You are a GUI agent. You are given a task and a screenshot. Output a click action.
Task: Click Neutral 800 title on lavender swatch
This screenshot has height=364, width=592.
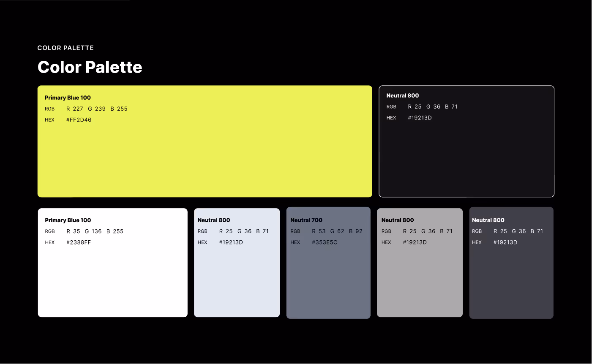[x=214, y=220]
